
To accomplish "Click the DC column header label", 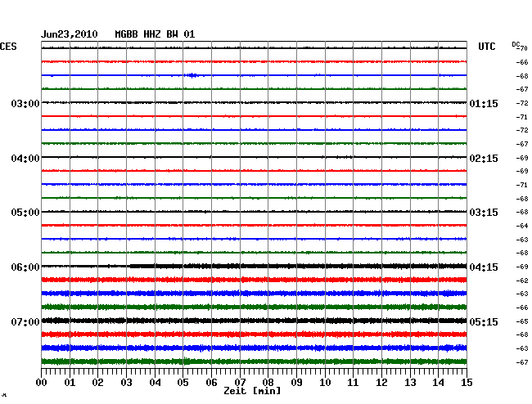I will (x=516, y=44).
